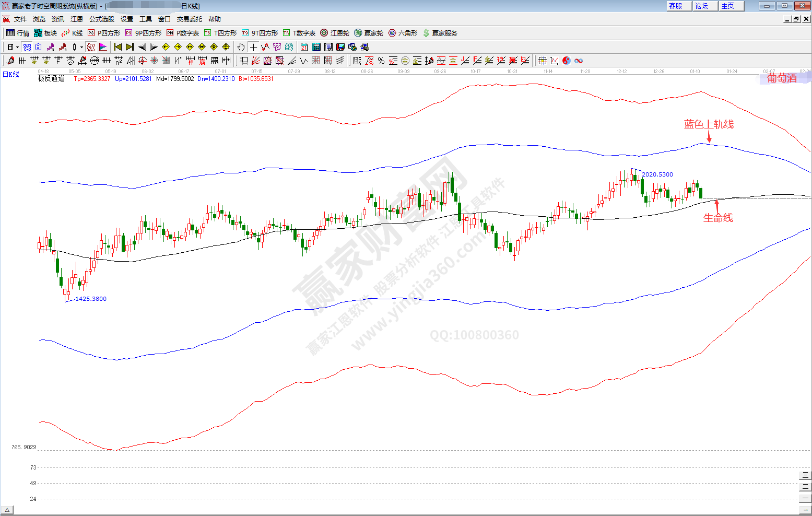Expand the candlestick style dropdown arrow
This screenshot has height=516, width=812.
81,47
